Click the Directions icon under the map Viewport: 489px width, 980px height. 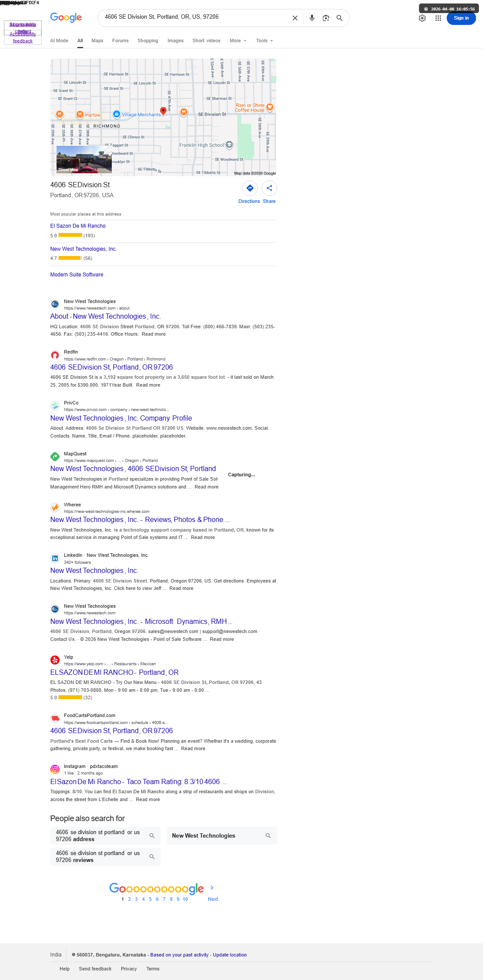tap(250, 188)
